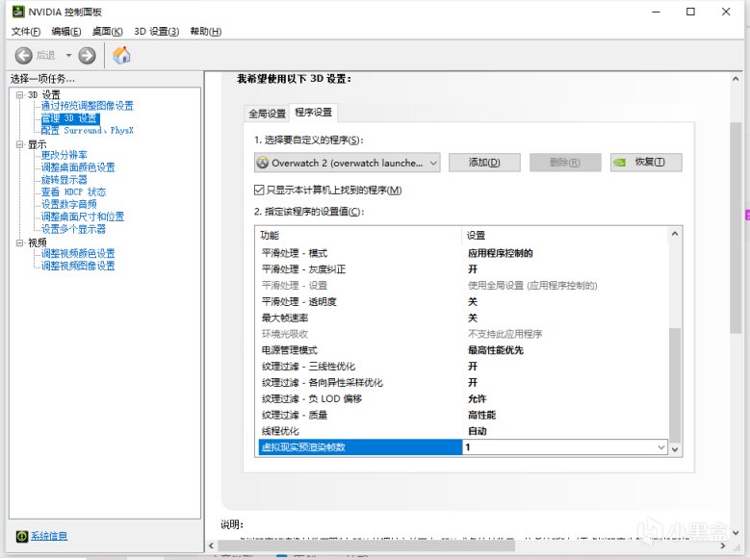This screenshot has width=750, height=560.
Task: Click the 删除(R) button
Action: click(x=565, y=163)
